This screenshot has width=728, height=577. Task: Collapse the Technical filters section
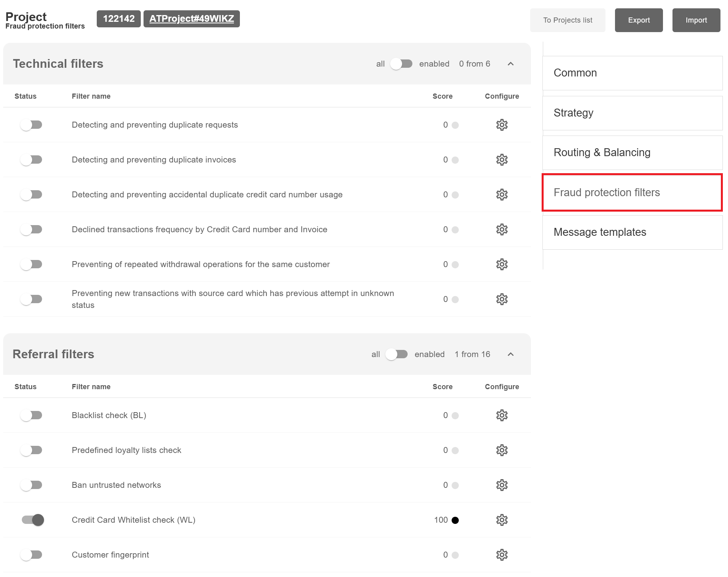[x=510, y=64]
